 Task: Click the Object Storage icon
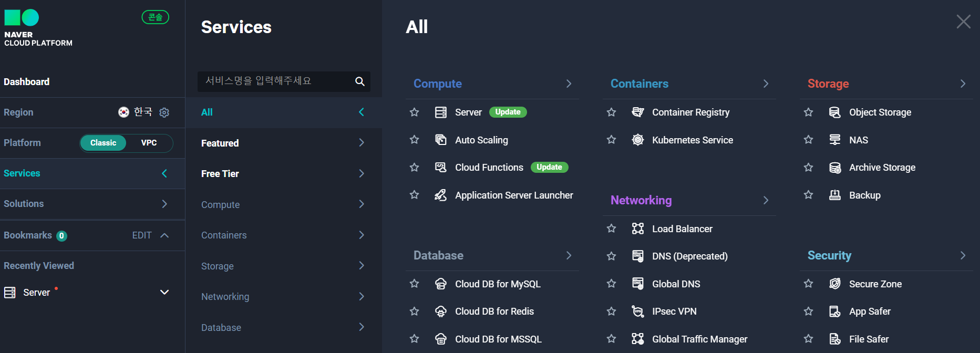(x=835, y=112)
